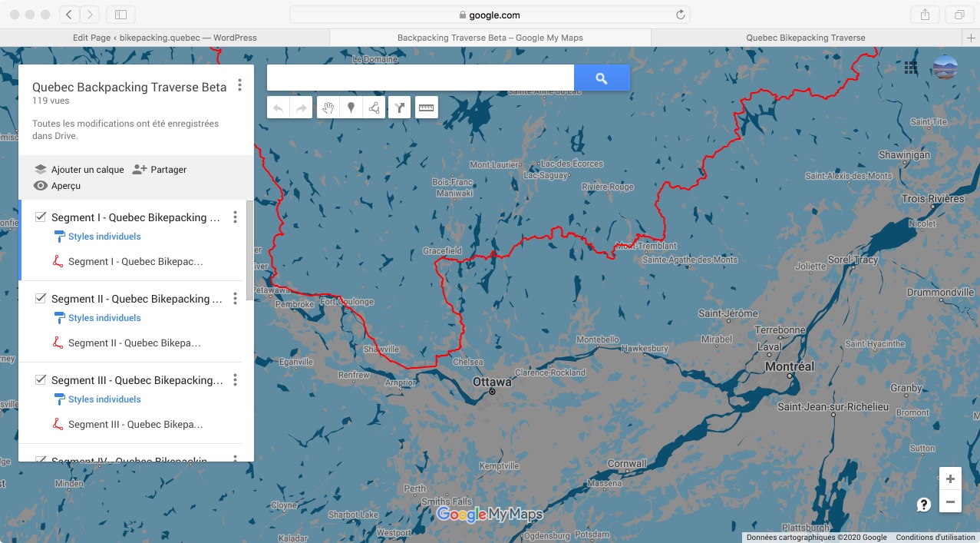Click the layer panel scrollbar

(x=249, y=250)
